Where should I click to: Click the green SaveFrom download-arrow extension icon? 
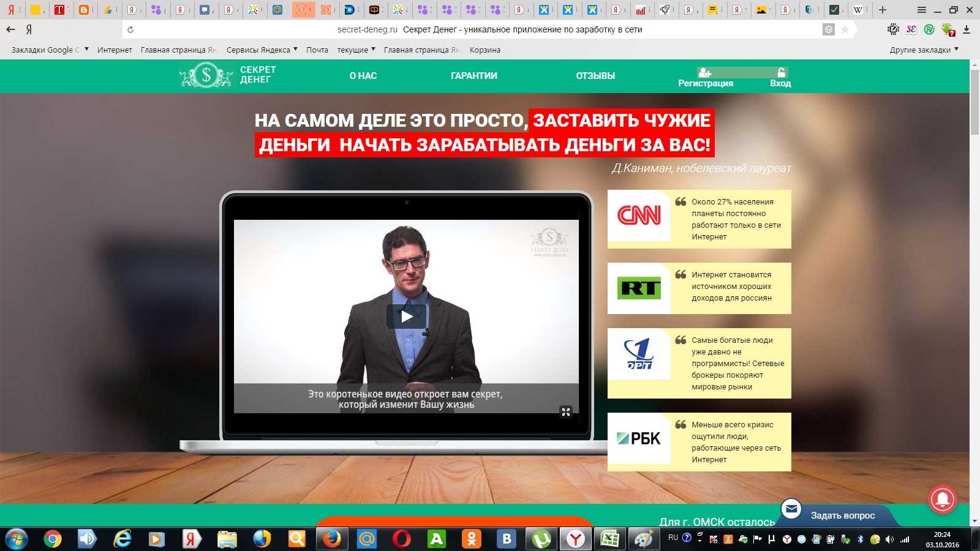pos(947,28)
